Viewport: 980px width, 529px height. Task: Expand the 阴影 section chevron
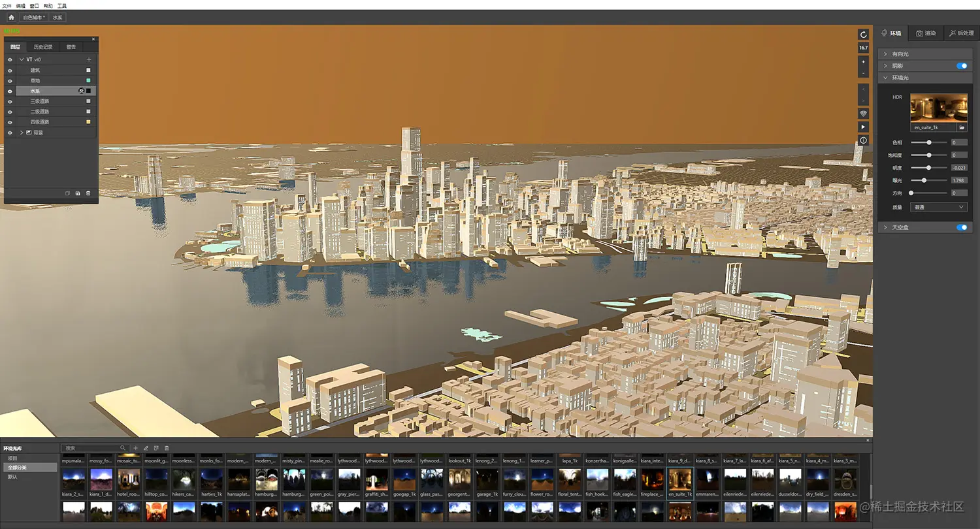tap(885, 66)
